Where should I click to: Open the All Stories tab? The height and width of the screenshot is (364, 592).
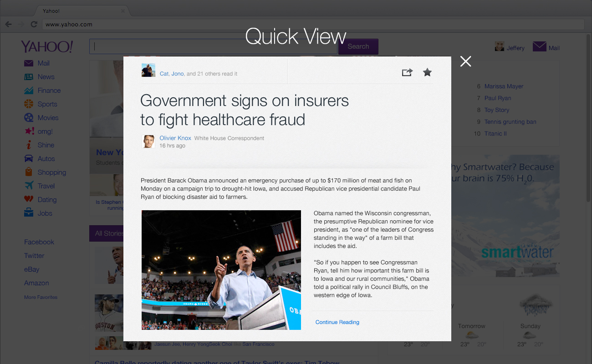pyautogui.click(x=107, y=233)
